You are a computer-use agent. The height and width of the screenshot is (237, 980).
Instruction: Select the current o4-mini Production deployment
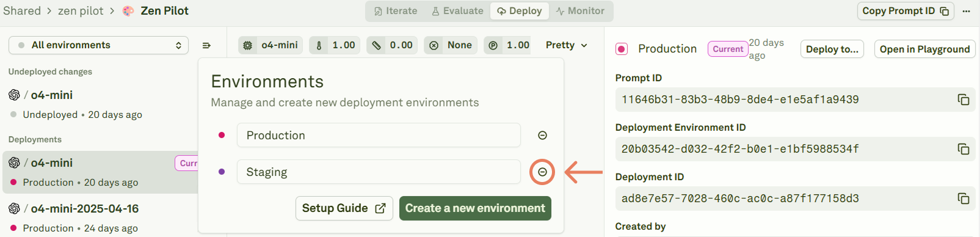101,172
